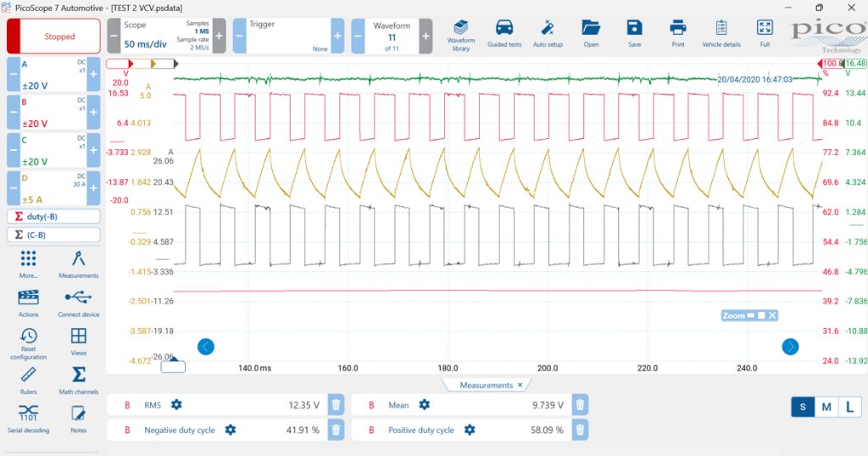Open Serial decoding
This screenshot has height=456, width=868.
click(x=28, y=419)
